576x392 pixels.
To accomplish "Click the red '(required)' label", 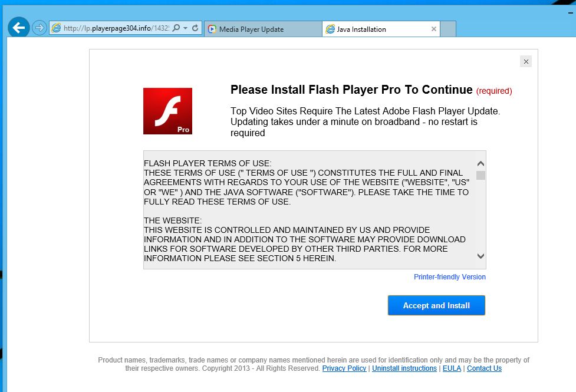I will click(x=494, y=91).
